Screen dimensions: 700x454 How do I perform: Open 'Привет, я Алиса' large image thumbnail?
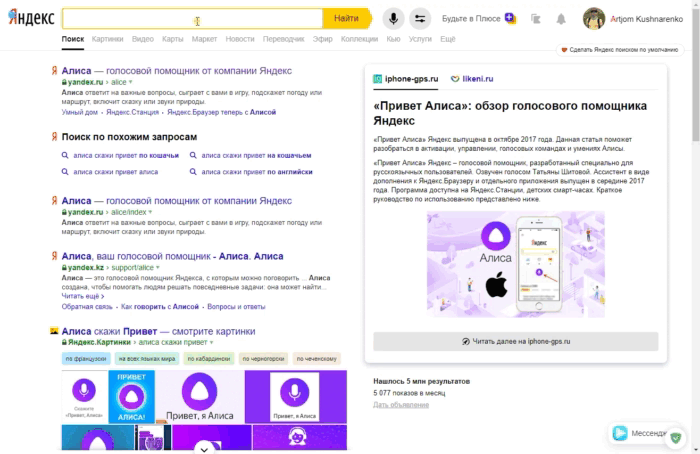pyautogui.click(x=200, y=396)
